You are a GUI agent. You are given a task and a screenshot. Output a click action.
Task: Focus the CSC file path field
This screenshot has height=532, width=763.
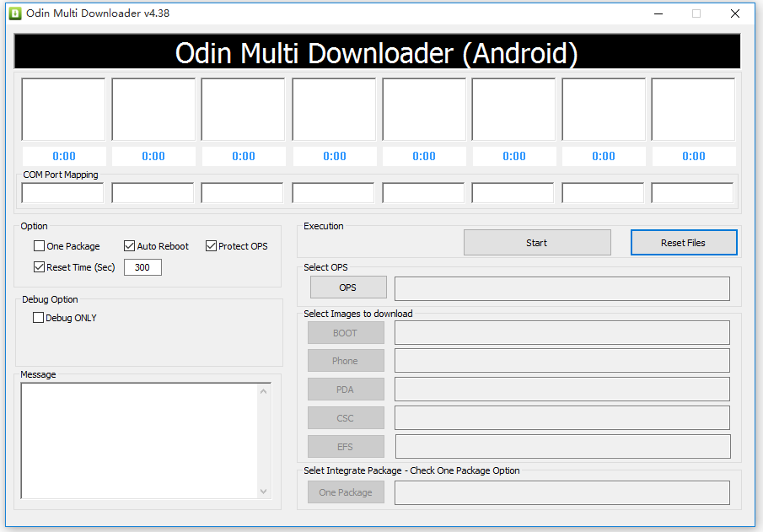(562, 417)
